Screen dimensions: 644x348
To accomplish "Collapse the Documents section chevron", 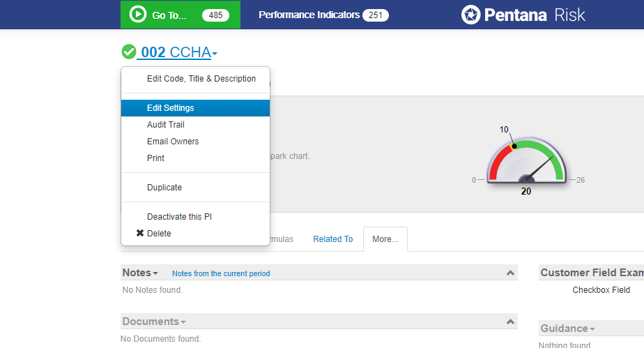I will tap(510, 321).
